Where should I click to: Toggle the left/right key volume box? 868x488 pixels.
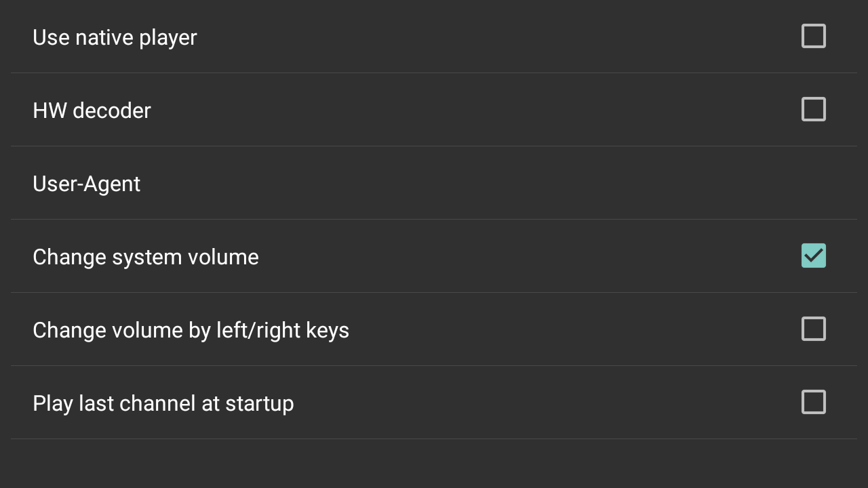(x=813, y=329)
